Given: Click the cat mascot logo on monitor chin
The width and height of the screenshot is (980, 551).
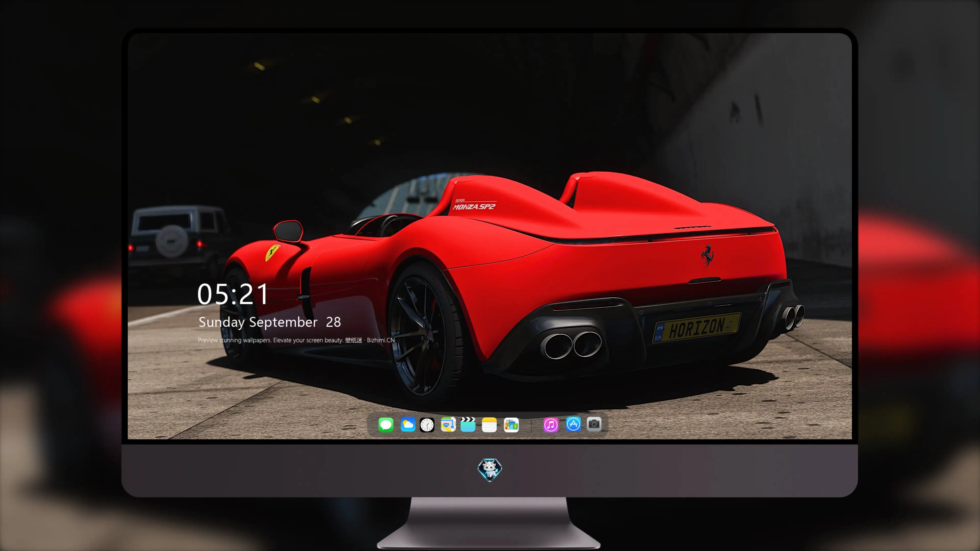Looking at the screenshot, I should pos(490,470).
